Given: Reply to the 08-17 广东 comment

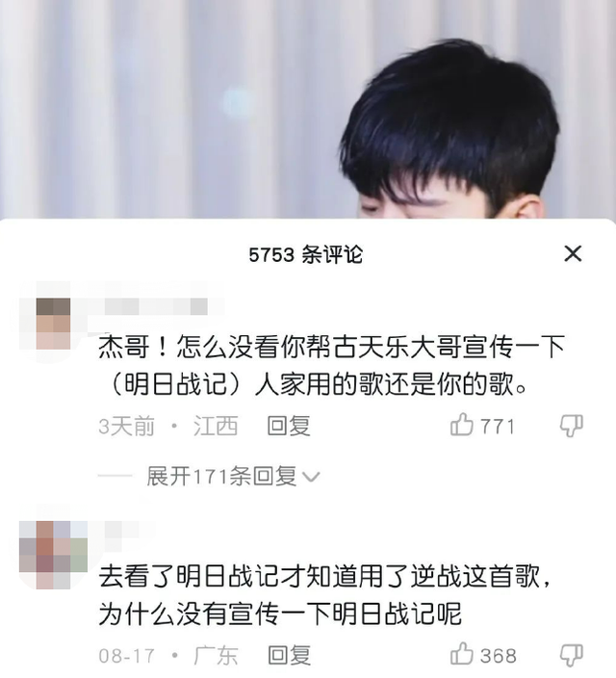Looking at the screenshot, I should (289, 655).
